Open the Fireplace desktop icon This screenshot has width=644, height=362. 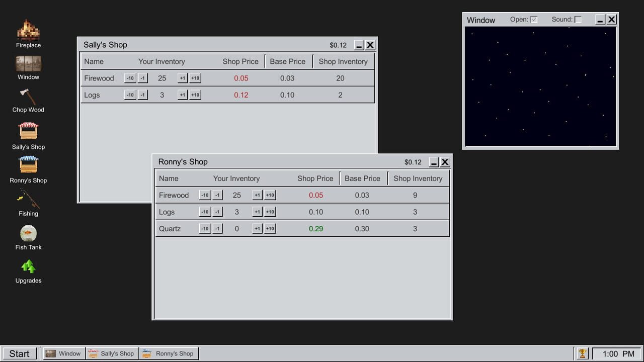tap(28, 30)
